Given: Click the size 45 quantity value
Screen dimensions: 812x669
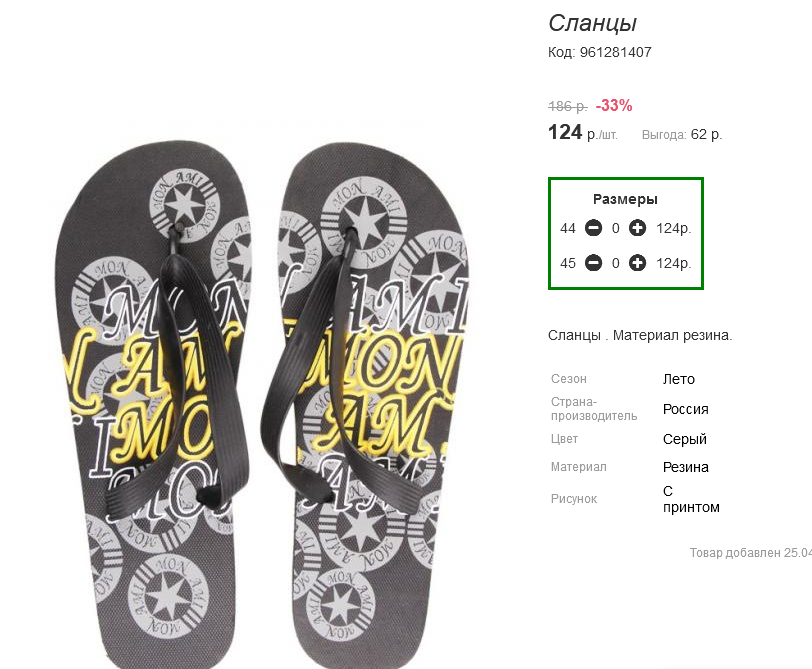Looking at the screenshot, I should (615, 264).
